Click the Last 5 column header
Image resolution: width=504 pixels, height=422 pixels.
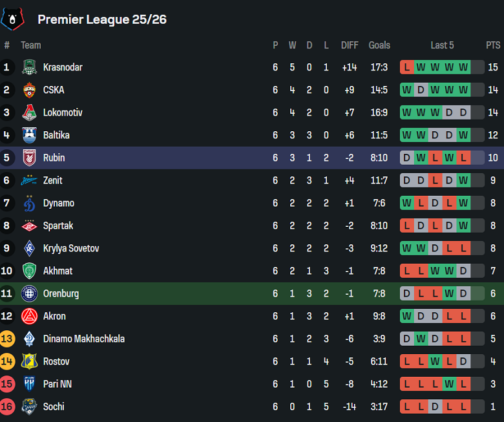click(x=442, y=45)
